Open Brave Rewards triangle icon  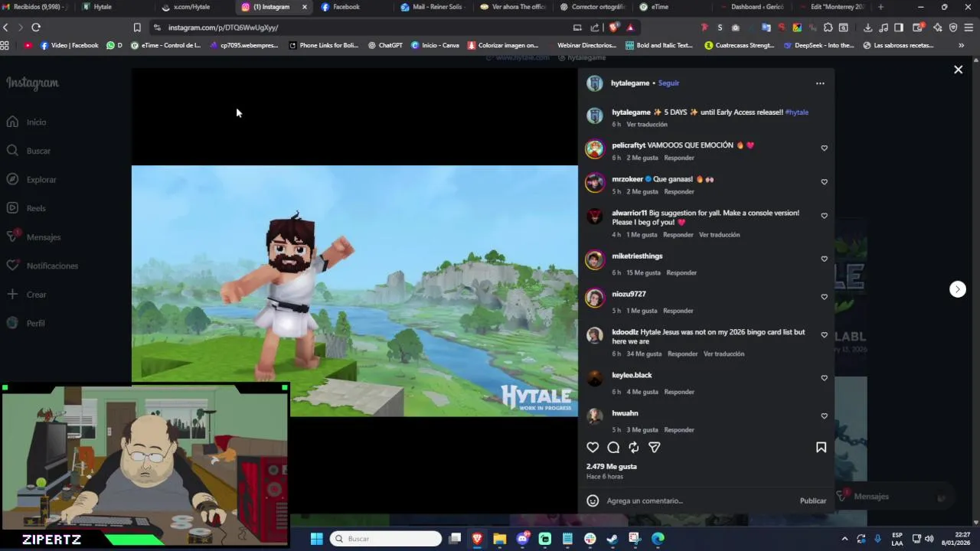630,28
